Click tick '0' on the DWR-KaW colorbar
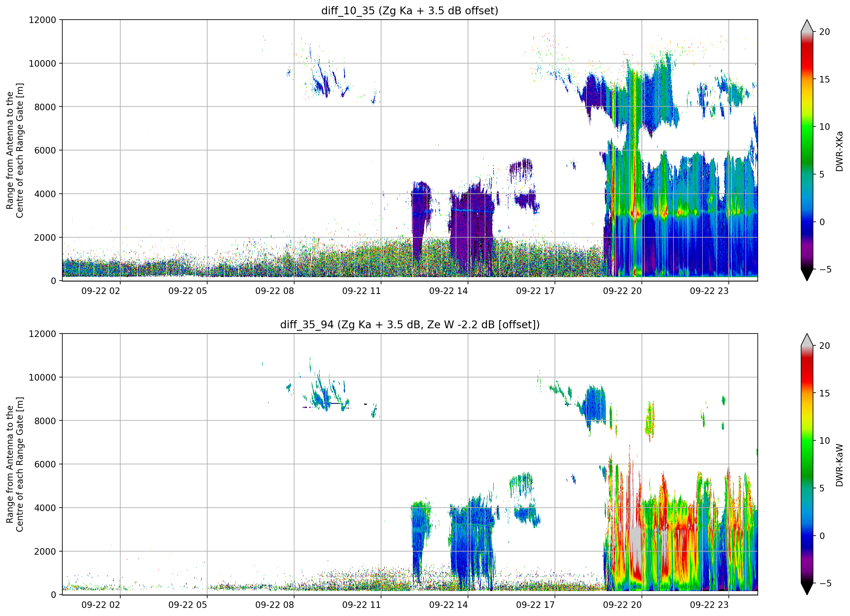This screenshot has height=616, width=850. 822,536
